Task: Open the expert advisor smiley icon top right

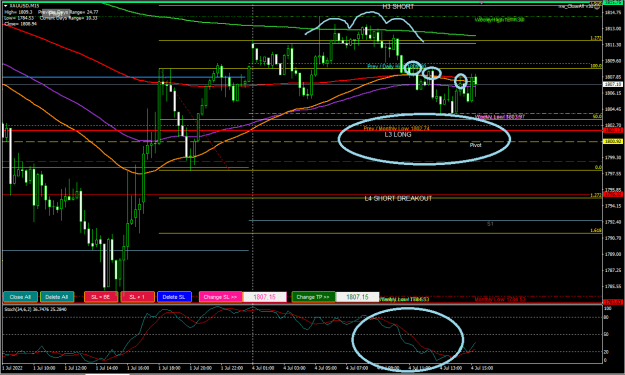Action: (597, 6)
